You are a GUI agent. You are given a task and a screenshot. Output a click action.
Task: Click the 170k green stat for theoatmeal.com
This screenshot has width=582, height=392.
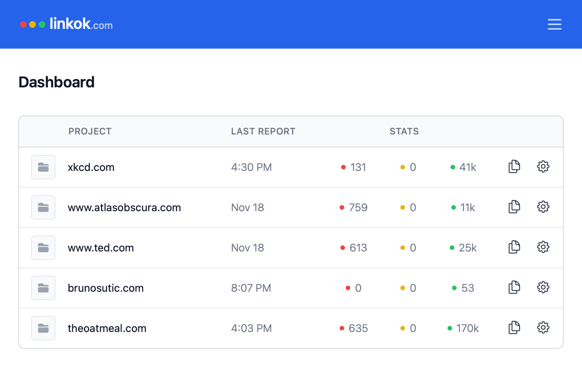(x=463, y=329)
